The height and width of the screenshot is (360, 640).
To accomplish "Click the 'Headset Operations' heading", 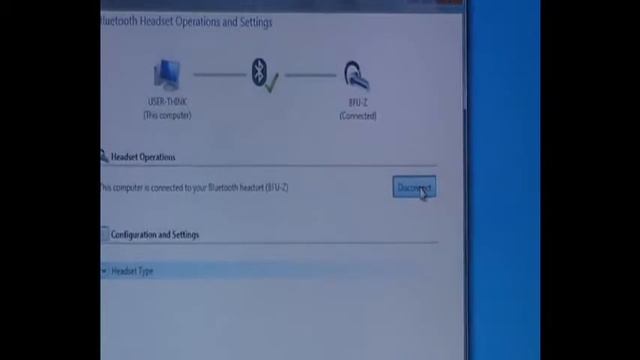I will (x=143, y=157).
